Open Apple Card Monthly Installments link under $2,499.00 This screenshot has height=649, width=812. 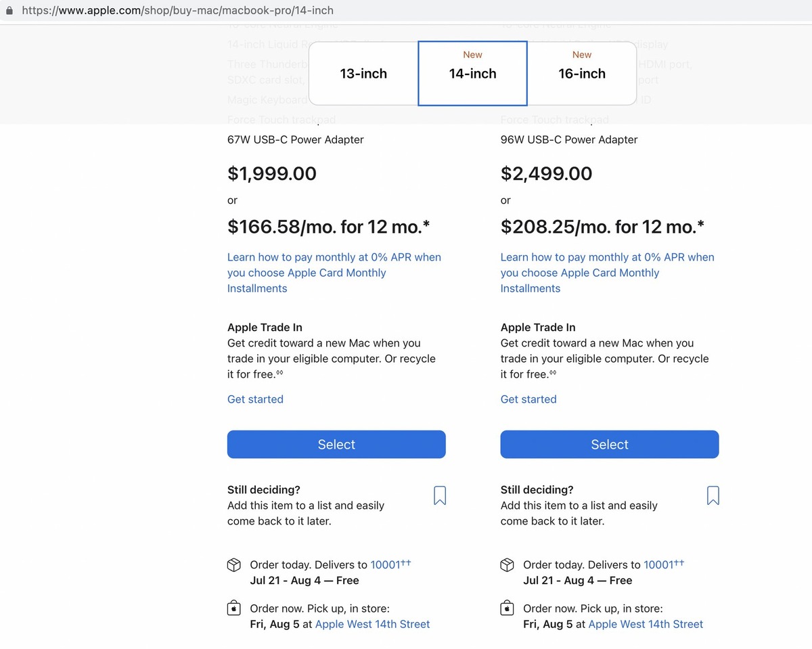point(607,273)
